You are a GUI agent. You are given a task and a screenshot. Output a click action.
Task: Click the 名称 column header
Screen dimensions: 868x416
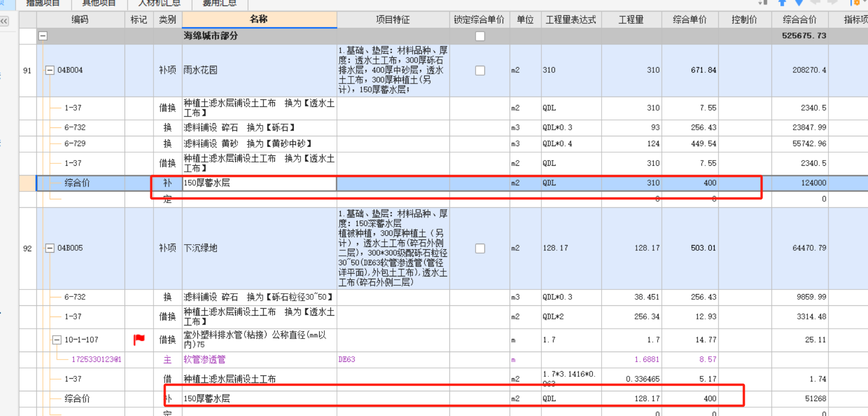coord(259,19)
